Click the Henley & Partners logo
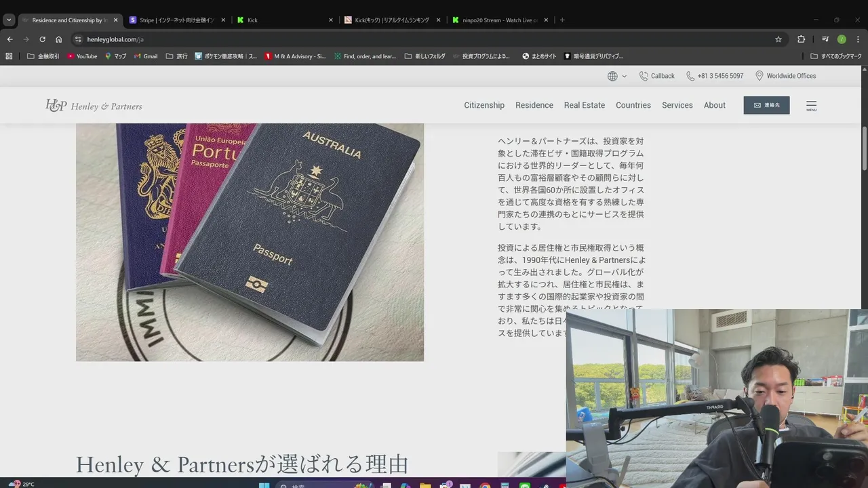This screenshot has height=488, width=868. click(94, 105)
